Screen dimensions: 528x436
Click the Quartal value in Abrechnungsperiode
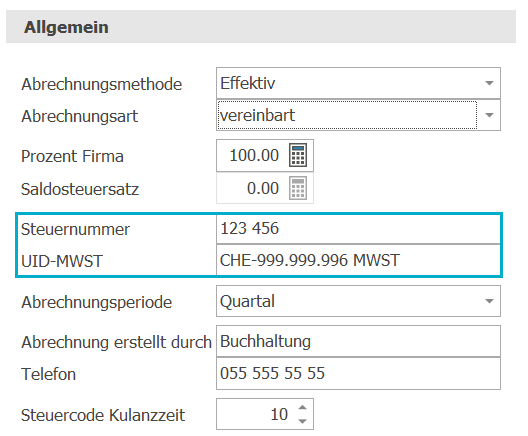pyautogui.click(x=248, y=301)
